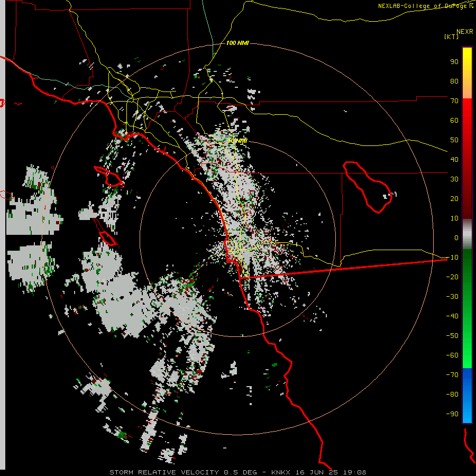Screen dimensions: 476x476
Task: Click the positive 70 knot scale label
Action: tap(454, 101)
